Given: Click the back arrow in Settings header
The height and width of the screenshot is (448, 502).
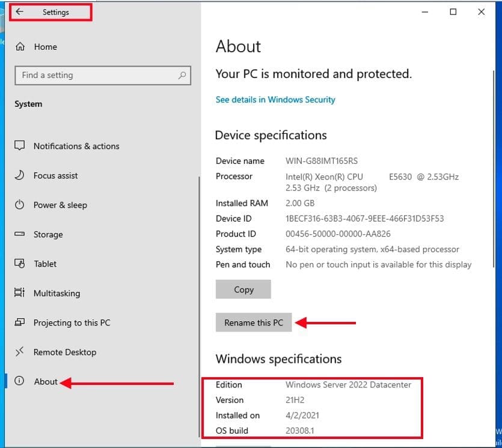Looking at the screenshot, I should pyautogui.click(x=19, y=12).
